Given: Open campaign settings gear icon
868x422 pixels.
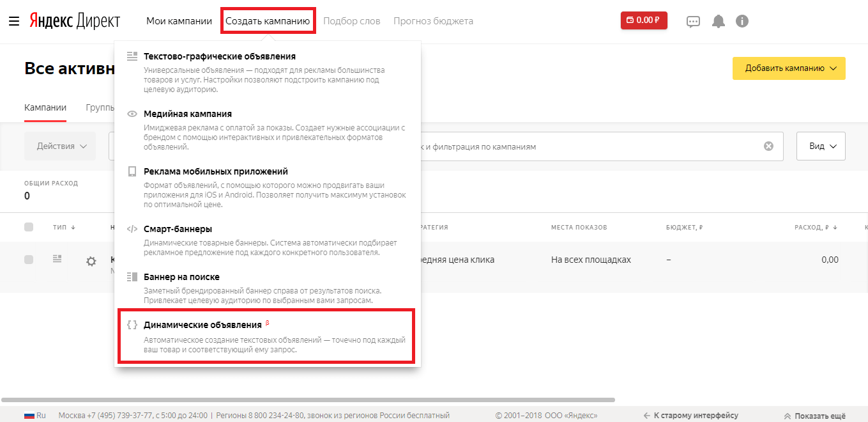Looking at the screenshot, I should point(91,261).
